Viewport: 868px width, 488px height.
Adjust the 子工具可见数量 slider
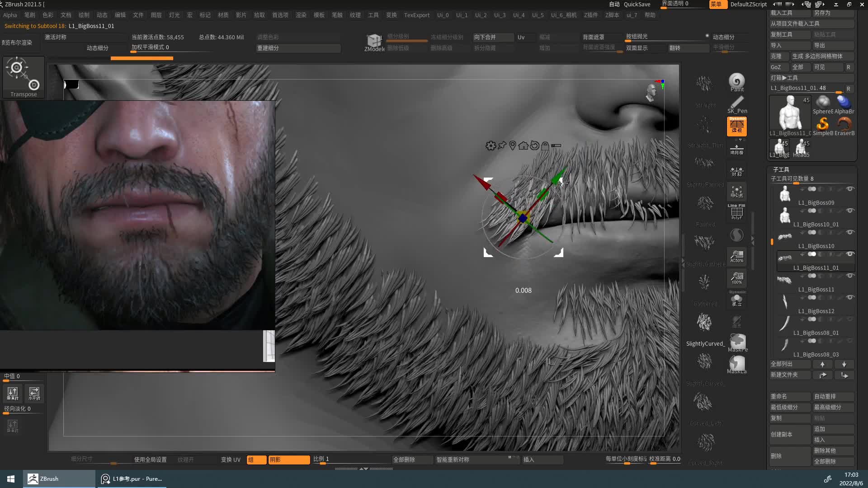(812, 179)
